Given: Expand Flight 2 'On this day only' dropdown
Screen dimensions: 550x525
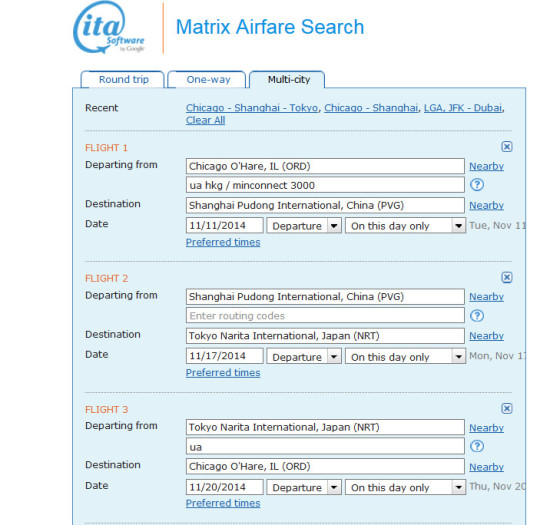Looking at the screenshot, I should coord(405,357).
